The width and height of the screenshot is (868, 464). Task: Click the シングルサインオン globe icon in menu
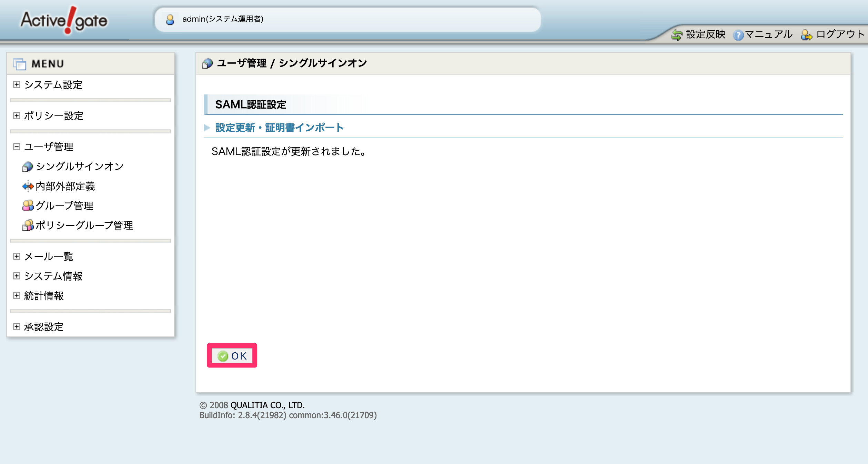click(28, 167)
